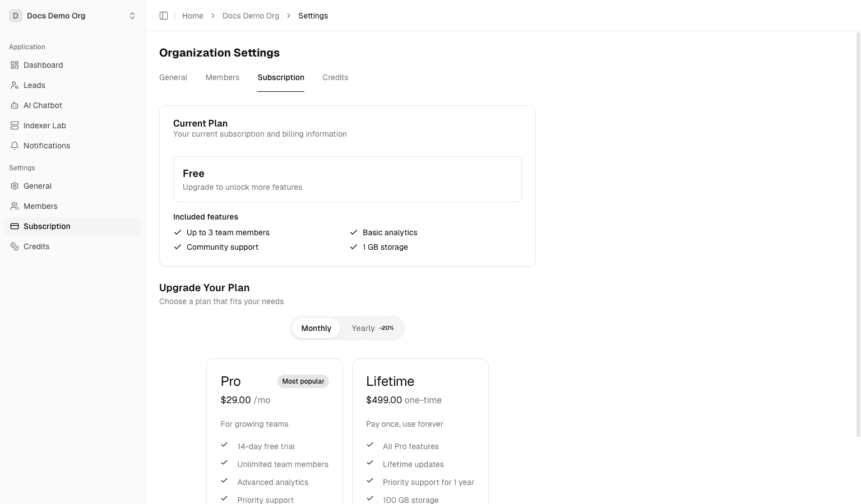Select the Subscription item in the sidebar
The height and width of the screenshot is (504, 861).
click(47, 226)
